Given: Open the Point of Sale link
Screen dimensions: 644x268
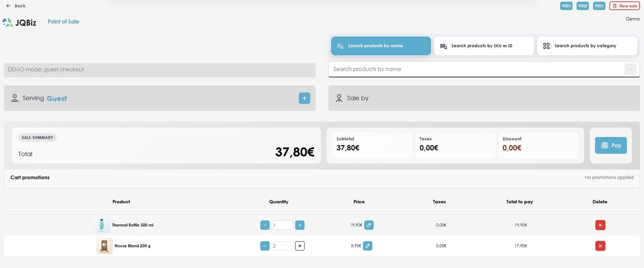Looking at the screenshot, I should coord(64,21).
